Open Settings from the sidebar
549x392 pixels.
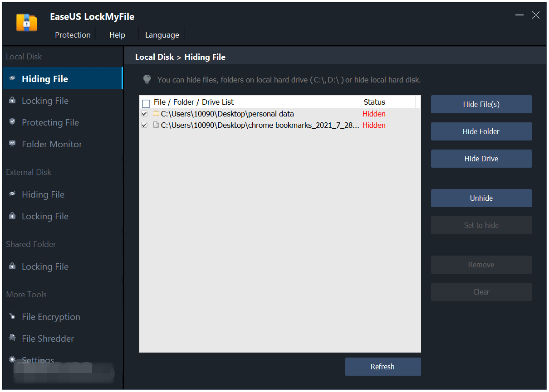coord(38,360)
